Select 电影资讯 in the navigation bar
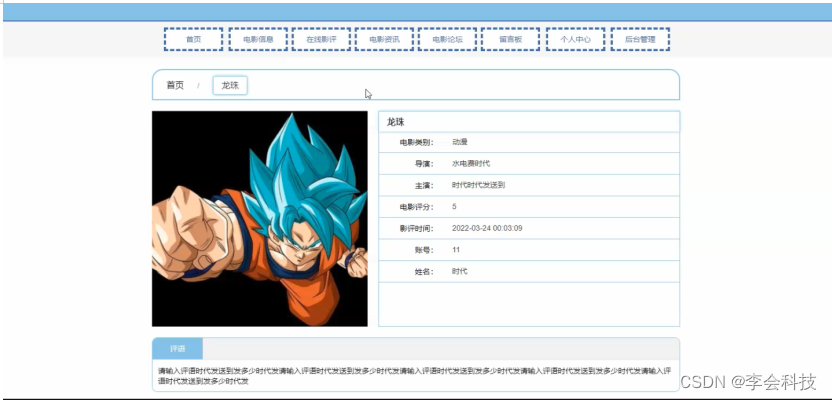The height and width of the screenshot is (400, 832). coord(384,39)
